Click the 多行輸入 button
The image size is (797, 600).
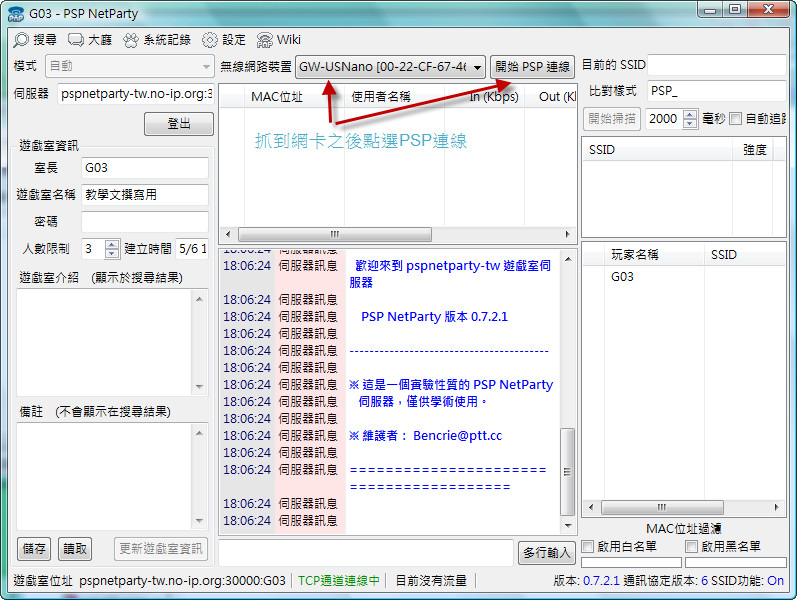click(546, 553)
